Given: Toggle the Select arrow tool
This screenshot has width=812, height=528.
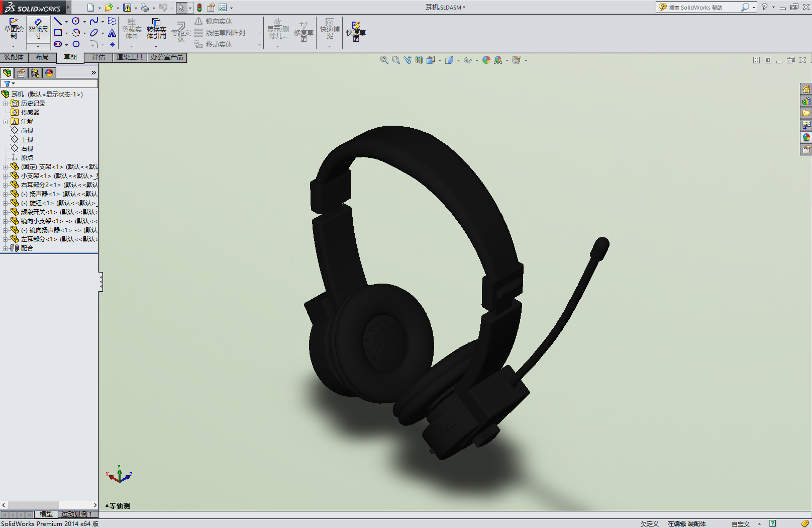Looking at the screenshot, I should (181, 8).
